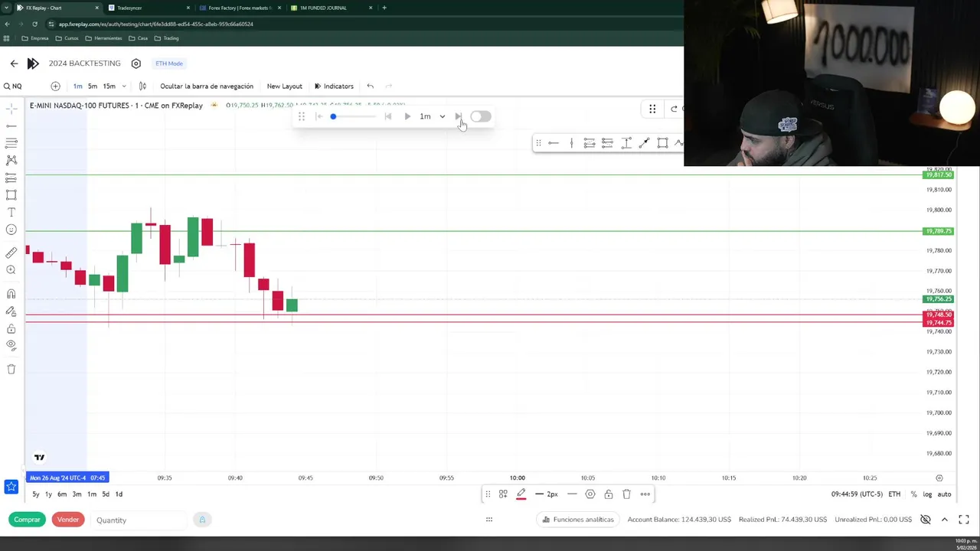Open the candlestick chart type menu
980x551 pixels.
click(142, 86)
